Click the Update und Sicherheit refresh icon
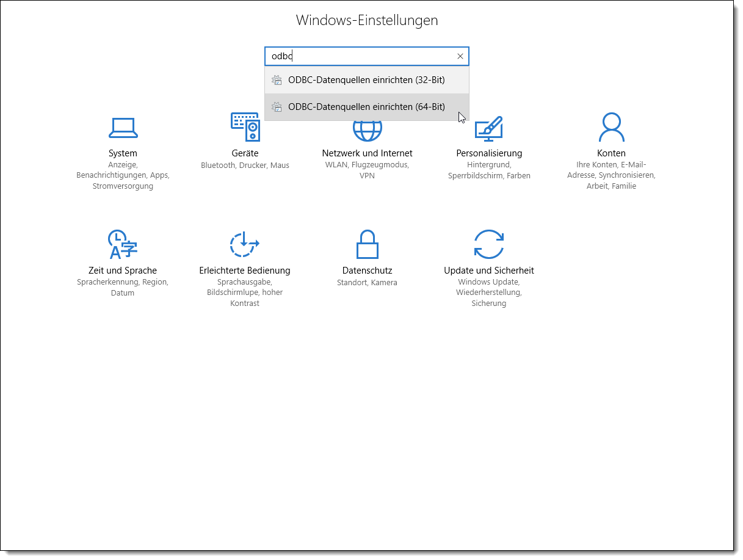This screenshot has height=560, width=743. tap(488, 244)
